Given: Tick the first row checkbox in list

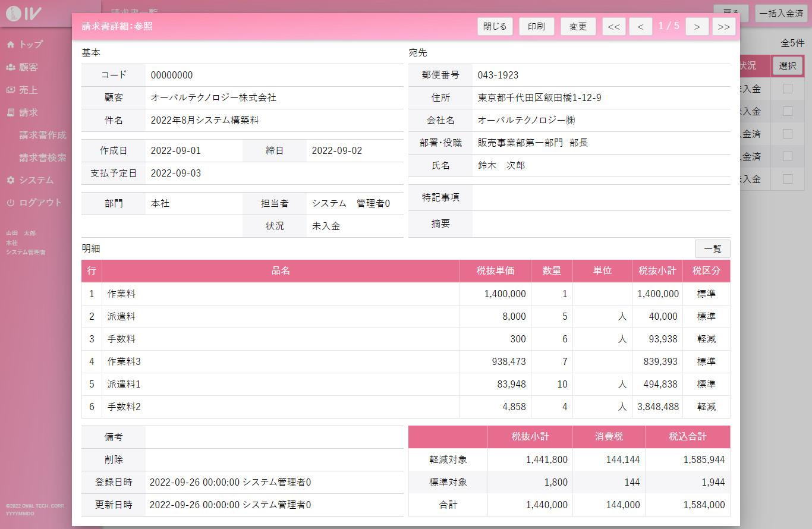Looking at the screenshot, I should (x=788, y=89).
